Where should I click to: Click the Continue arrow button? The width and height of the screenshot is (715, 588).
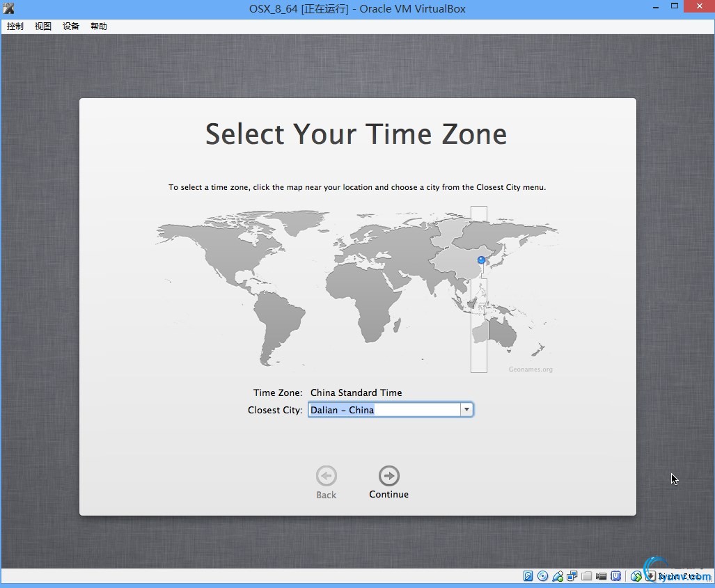click(x=389, y=476)
